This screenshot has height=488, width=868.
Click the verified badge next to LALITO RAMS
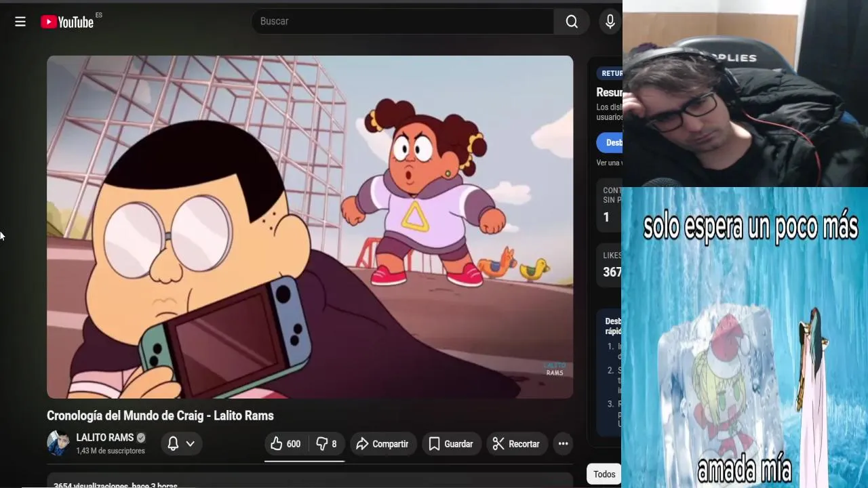[x=141, y=438]
